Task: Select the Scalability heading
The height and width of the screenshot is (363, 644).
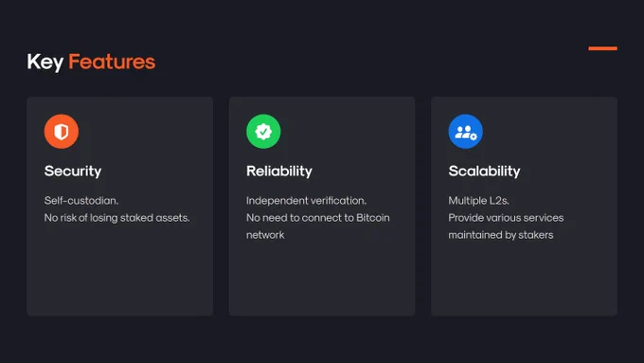Action: coord(484,171)
